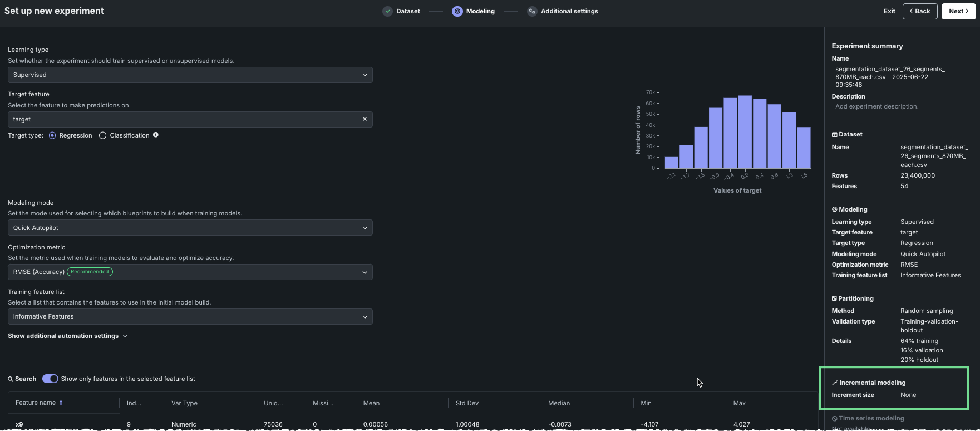Screen dimensions: 980x431
Task: Toggle show only features in selected list
Action: click(x=50, y=379)
